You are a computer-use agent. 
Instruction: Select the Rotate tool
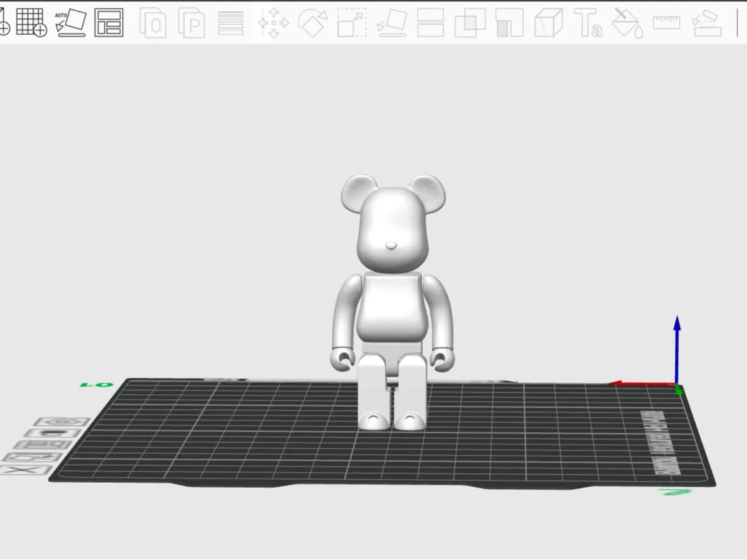pos(313,22)
